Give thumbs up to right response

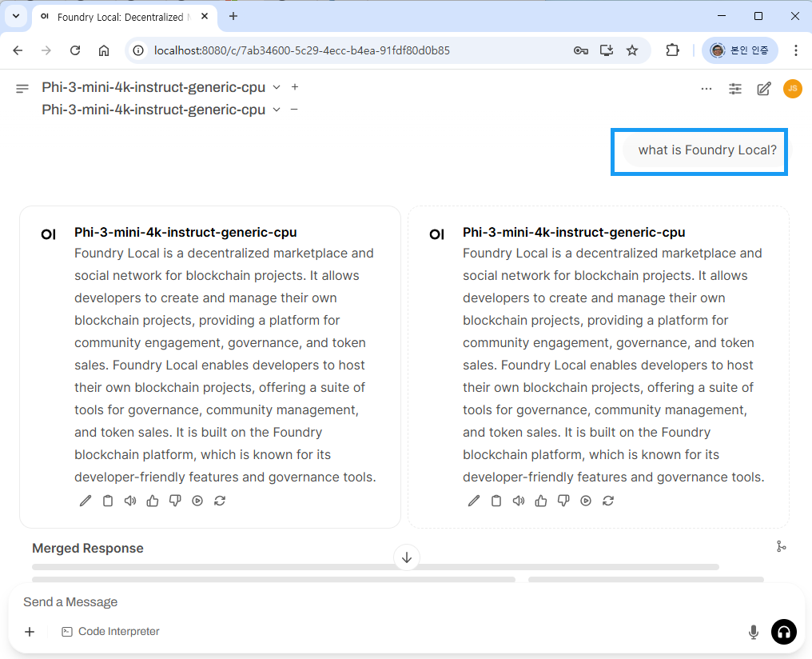click(x=540, y=501)
